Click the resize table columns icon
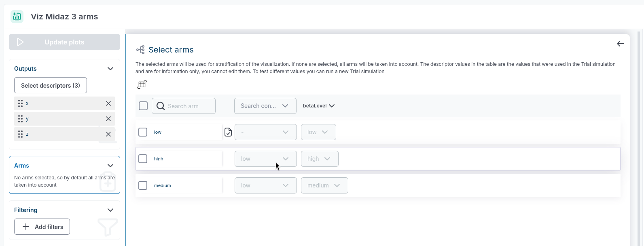The height and width of the screenshot is (246, 644). point(142,84)
